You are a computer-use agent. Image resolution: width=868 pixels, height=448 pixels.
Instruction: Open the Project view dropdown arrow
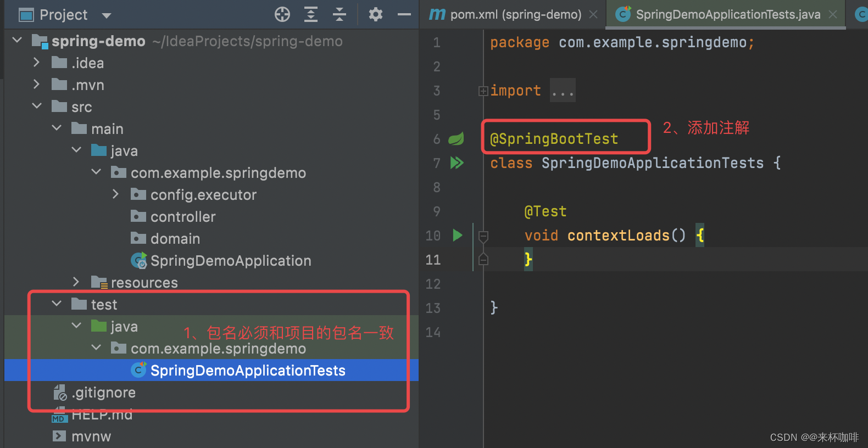pyautogui.click(x=107, y=15)
